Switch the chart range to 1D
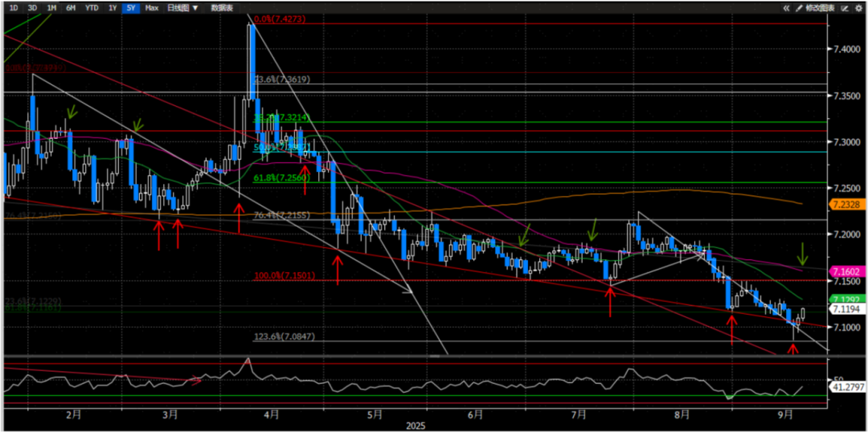 coord(14,8)
